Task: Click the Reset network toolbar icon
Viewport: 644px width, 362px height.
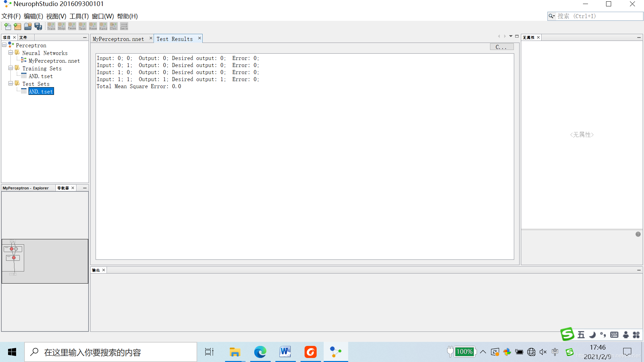Action: (93, 26)
